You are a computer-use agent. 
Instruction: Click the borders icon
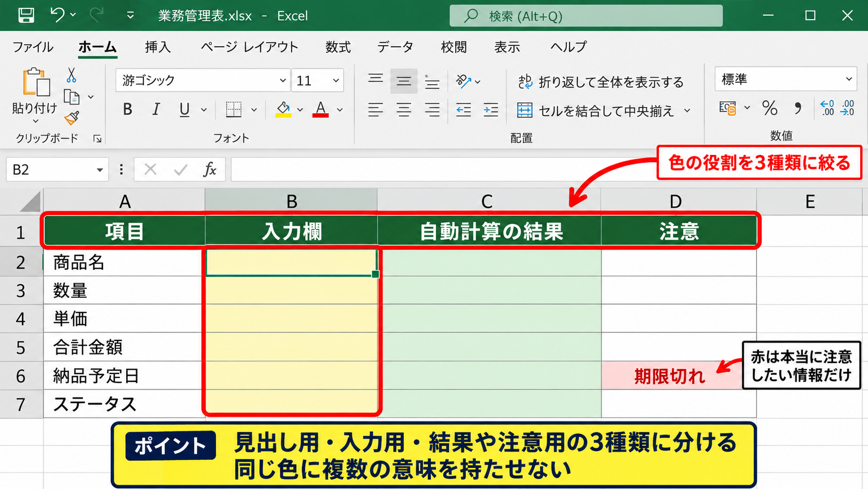[234, 110]
